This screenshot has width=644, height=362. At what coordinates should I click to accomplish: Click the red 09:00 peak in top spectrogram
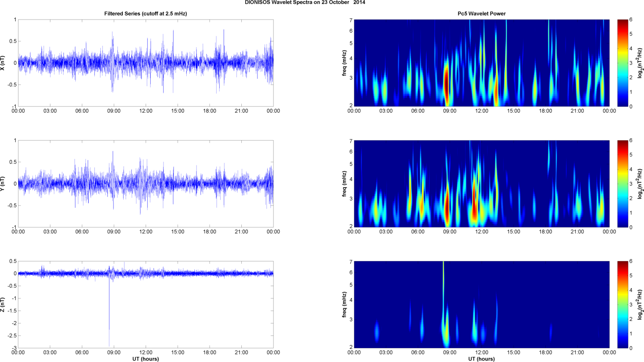click(x=446, y=83)
